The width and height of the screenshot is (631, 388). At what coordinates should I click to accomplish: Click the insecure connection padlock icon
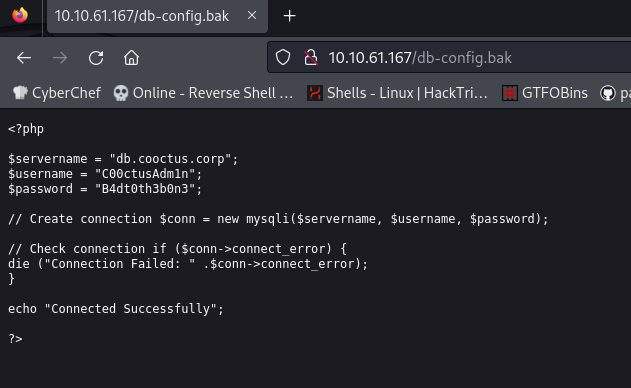tap(311, 58)
